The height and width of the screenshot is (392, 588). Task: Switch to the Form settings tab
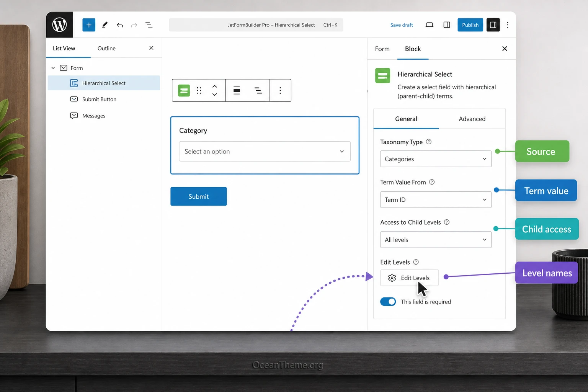pos(382,49)
